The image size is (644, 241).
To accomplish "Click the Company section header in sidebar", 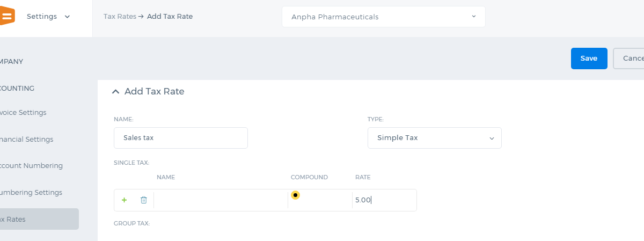I will pyautogui.click(x=12, y=62).
